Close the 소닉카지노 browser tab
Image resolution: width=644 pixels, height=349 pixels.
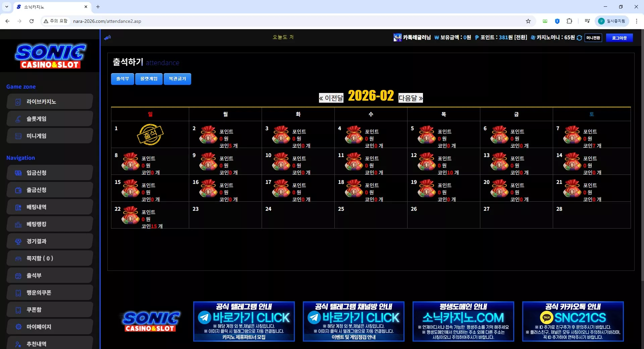[x=86, y=7]
